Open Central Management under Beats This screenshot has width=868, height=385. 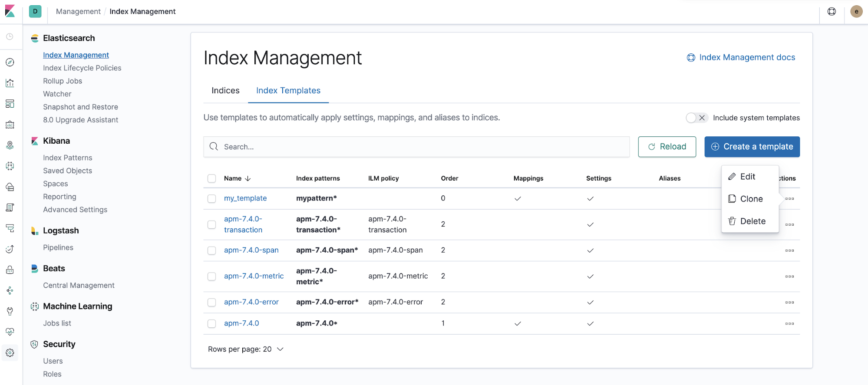(79, 285)
